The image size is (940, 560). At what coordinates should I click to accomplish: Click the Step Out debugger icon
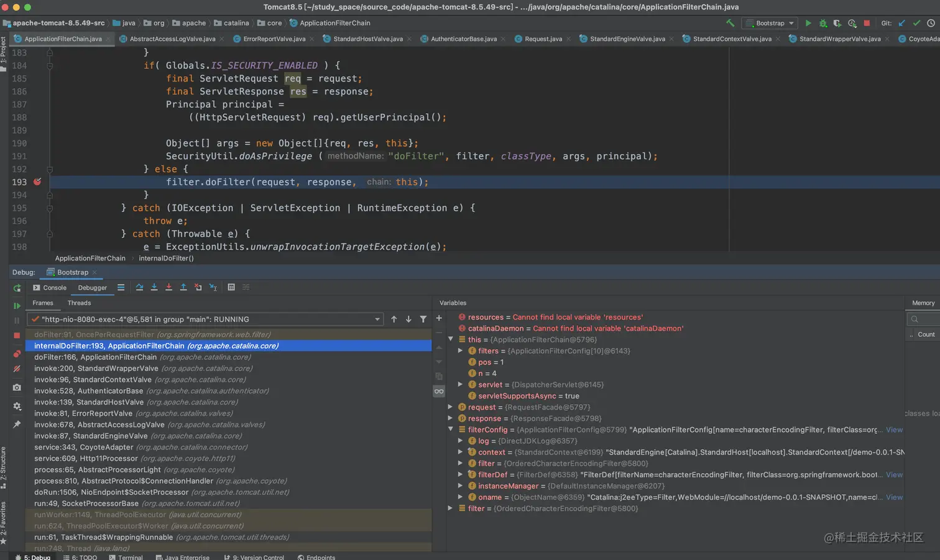coord(183,287)
